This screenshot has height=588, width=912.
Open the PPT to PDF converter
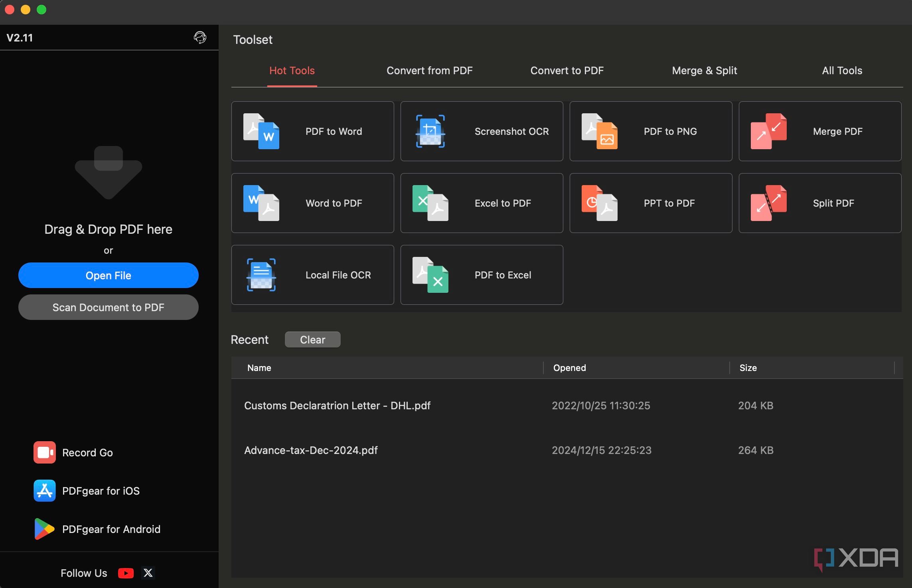651,203
